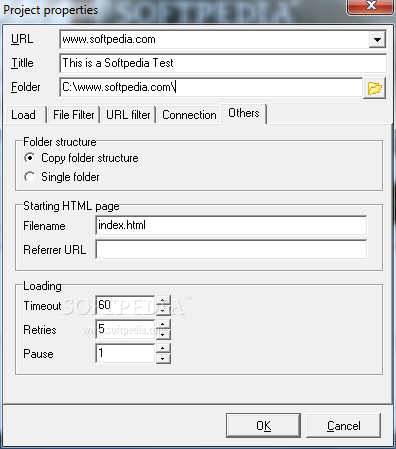Focus the Pause value field
This screenshot has width=396, height=449.
[125, 353]
